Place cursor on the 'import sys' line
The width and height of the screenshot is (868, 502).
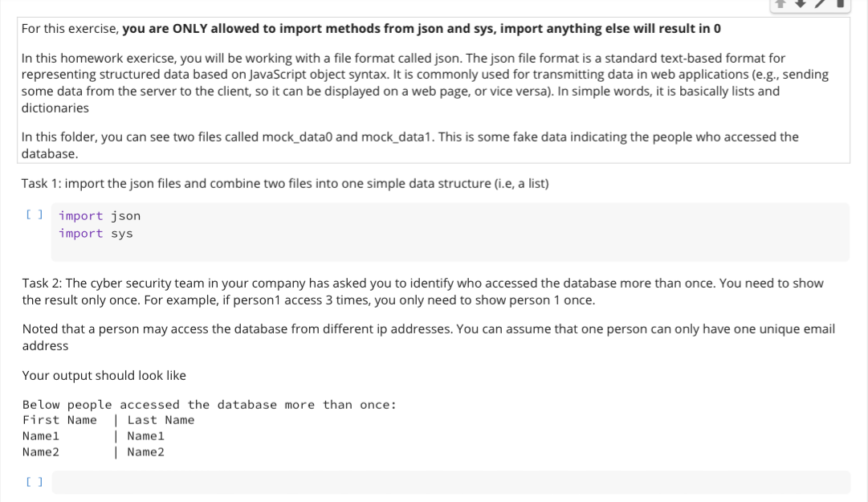click(96, 234)
